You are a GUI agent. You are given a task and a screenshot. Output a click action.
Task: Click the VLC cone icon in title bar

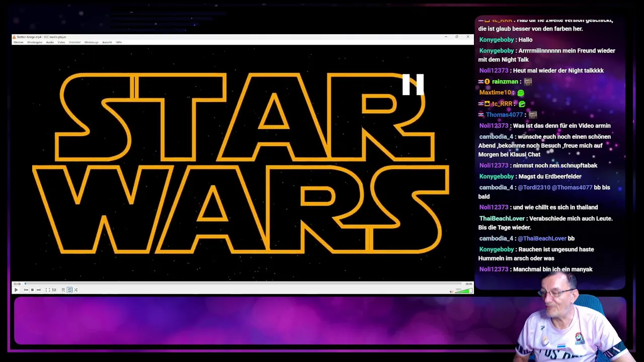14,37
